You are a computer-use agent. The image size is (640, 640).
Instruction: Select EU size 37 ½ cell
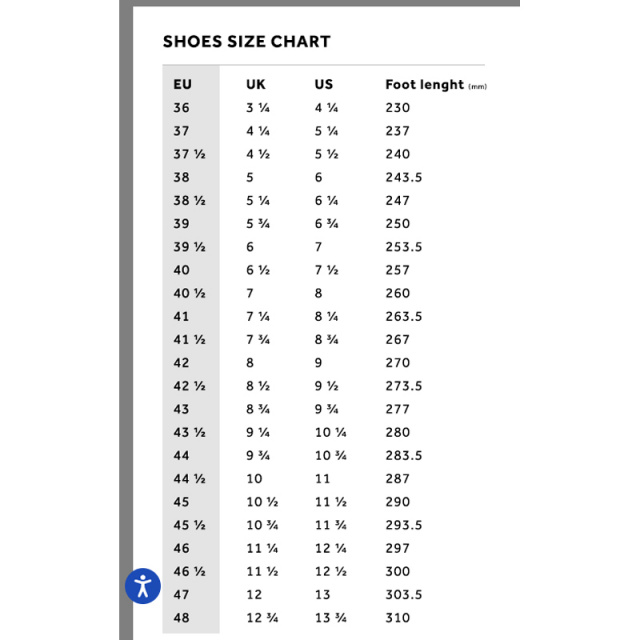pyautogui.click(x=189, y=154)
